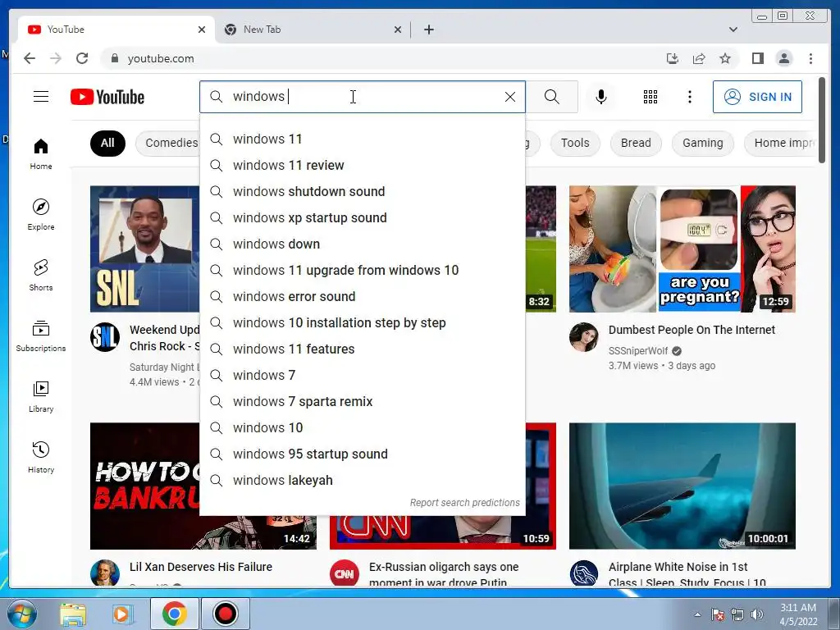Open Windows Media Player taskbar icon

point(122,614)
